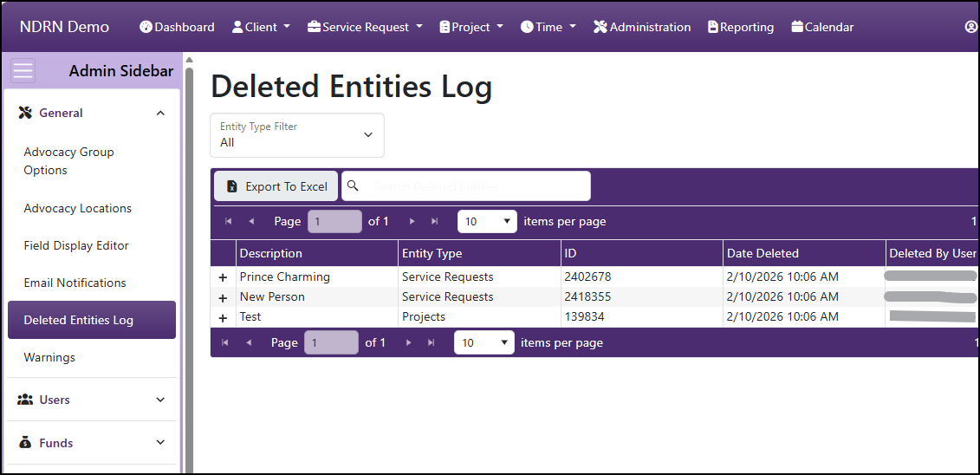Expand the Prince Charming row

pyautogui.click(x=224, y=277)
